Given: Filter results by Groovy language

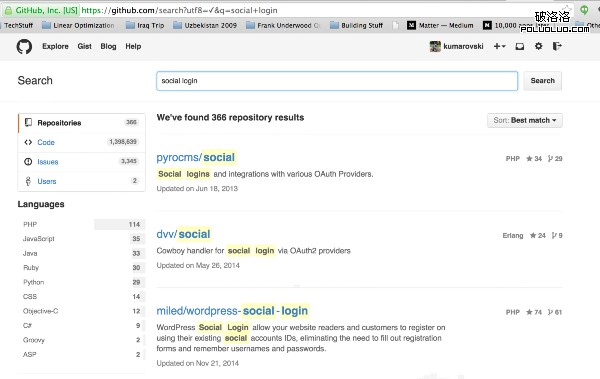Looking at the screenshot, I should pos(82,340).
